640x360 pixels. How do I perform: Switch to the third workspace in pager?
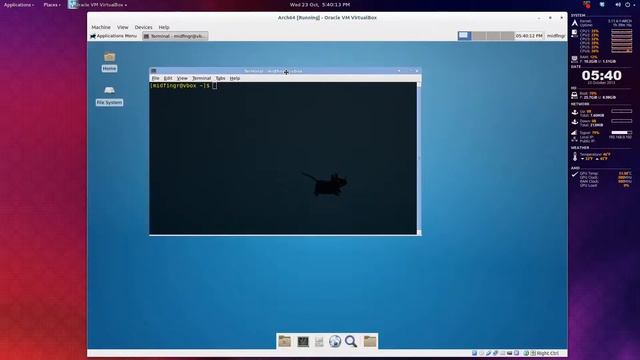493,36
